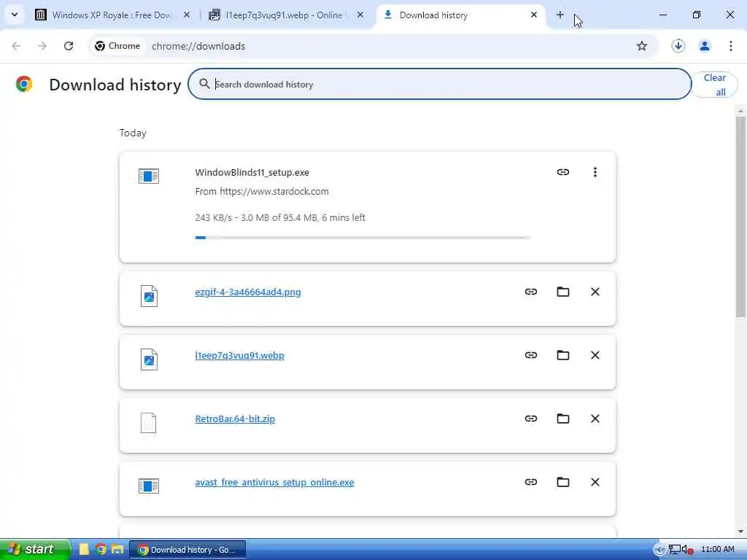The height and width of the screenshot is (560, 747).
Task: Remove RetroBar.64-bit.zip from list
Action: coord(595,418)
